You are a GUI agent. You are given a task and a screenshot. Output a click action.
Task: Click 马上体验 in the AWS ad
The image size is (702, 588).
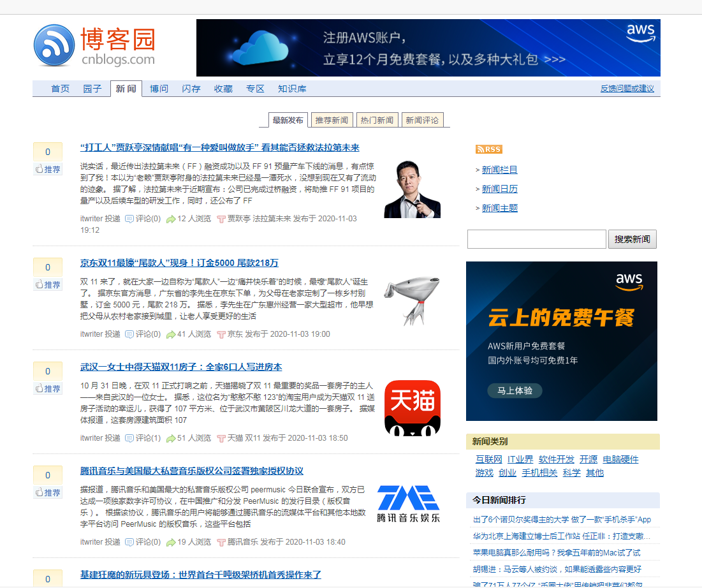514,390
